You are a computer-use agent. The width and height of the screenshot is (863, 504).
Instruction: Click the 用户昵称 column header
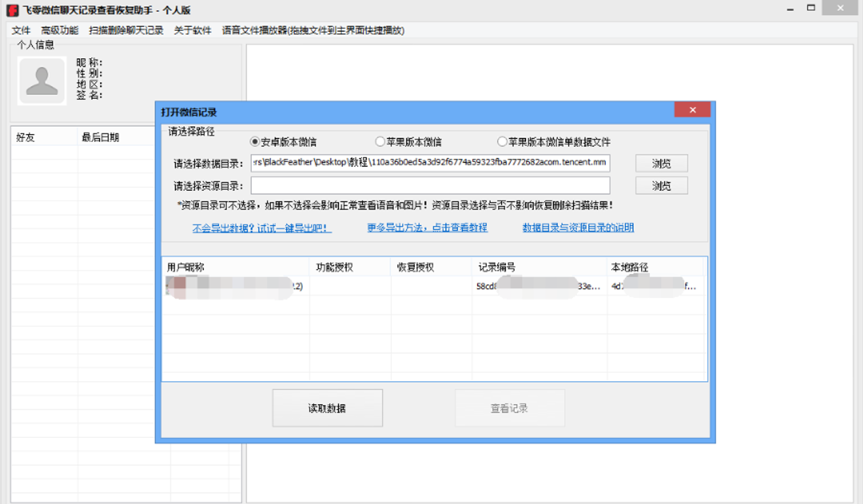(236, 267)
